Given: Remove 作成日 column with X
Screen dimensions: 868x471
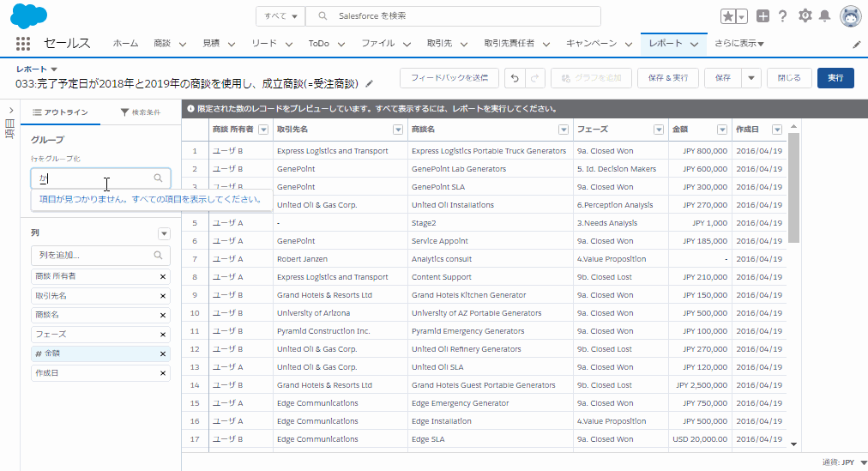Looking at the screenshot, I should (163, 373).
